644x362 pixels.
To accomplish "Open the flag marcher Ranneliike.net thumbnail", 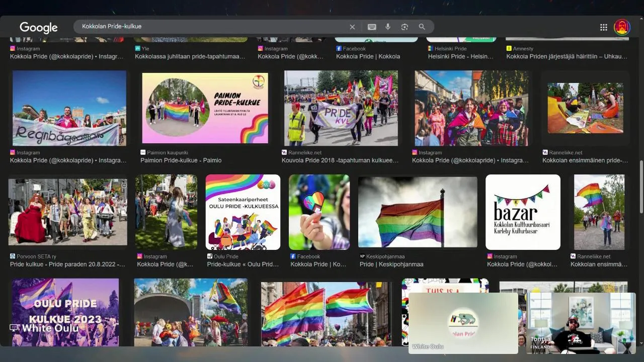I will coord(599,212).
